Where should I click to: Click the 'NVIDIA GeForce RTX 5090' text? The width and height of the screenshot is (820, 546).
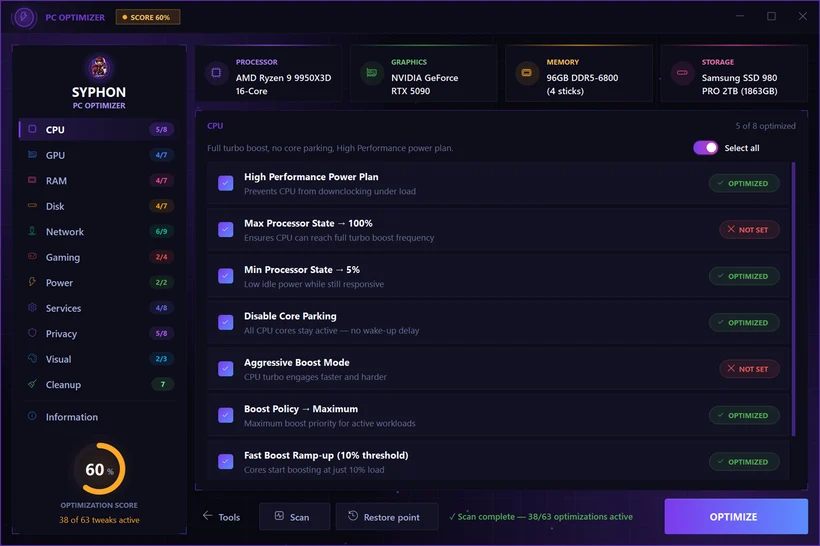[x=424, y=84]
